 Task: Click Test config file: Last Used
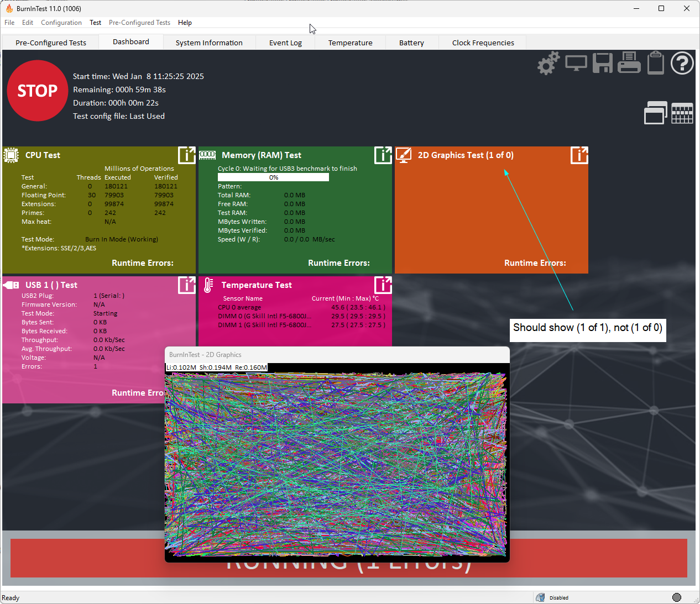(119, 116)
